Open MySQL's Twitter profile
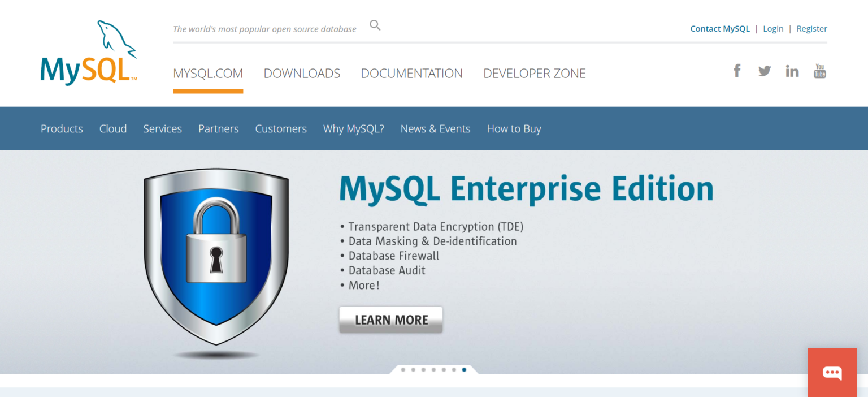The image size is (868, 397). [764, 70]
